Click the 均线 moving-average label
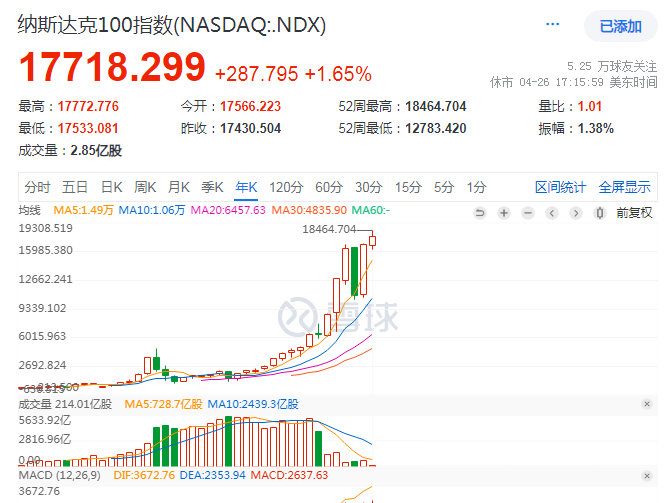 coord(30,210)
